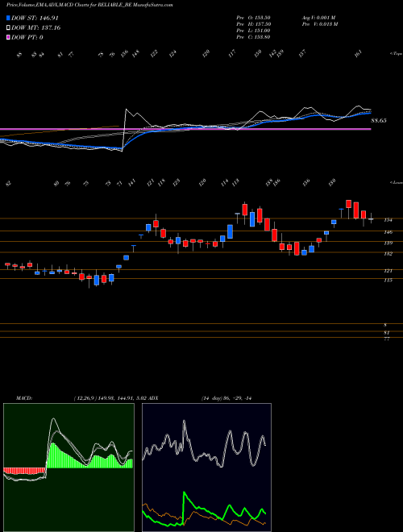Click the 132 price level label
The image size is (403, 532).
[x=388, y=254]
